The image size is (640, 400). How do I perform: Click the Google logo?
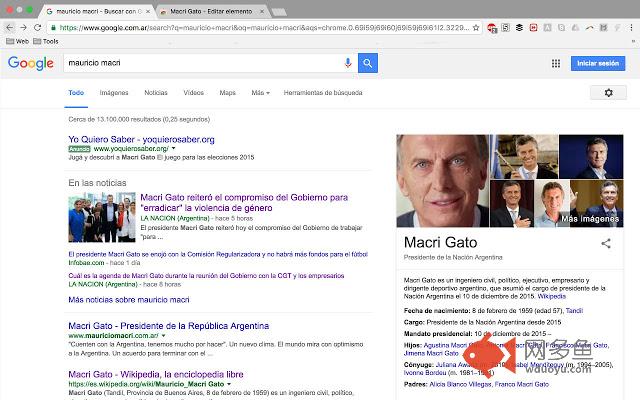pyautogui.click(x=31, y=63)
